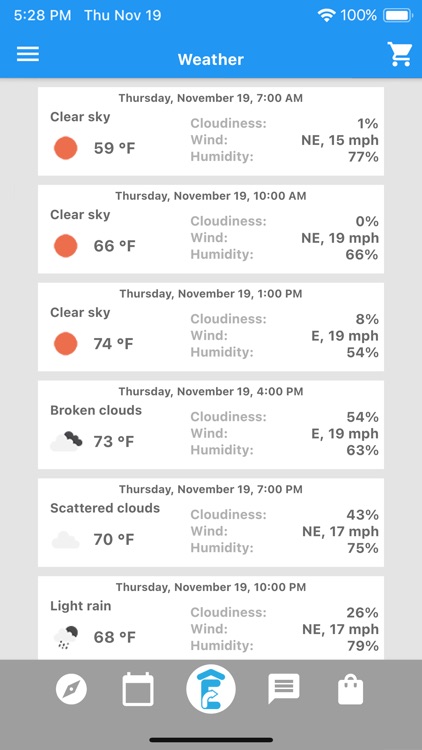The width and height of the screenshot is (422, 750).
Task: Tap the scattered clouds icon
Action: [x=66, y=540]
